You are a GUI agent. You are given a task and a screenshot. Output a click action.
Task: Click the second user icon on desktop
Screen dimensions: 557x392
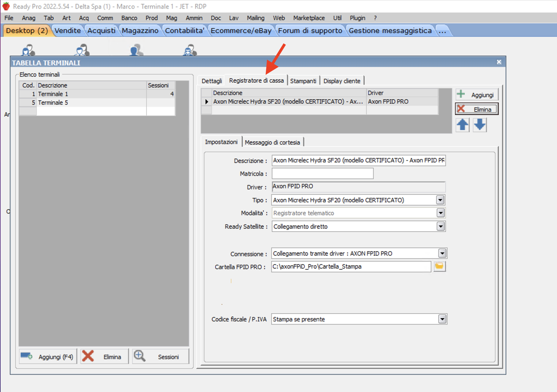pyautogui.click(x=83, y=50)
